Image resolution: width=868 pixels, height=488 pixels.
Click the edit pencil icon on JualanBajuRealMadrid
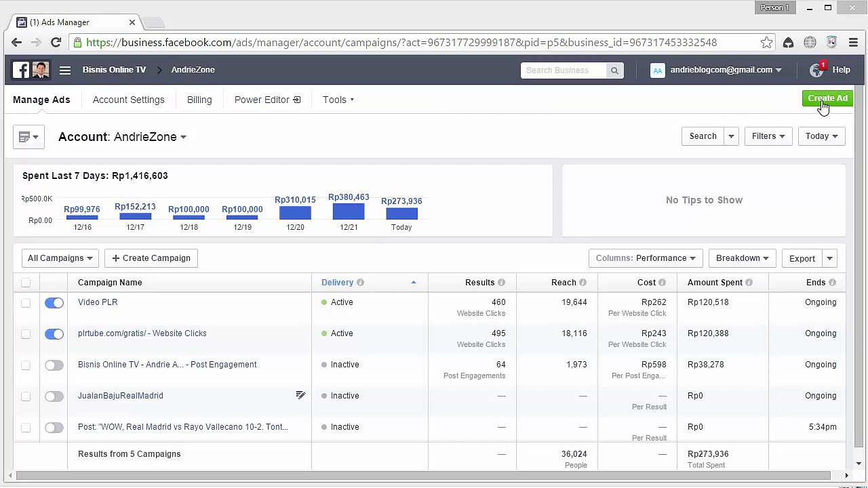point(300,395)
